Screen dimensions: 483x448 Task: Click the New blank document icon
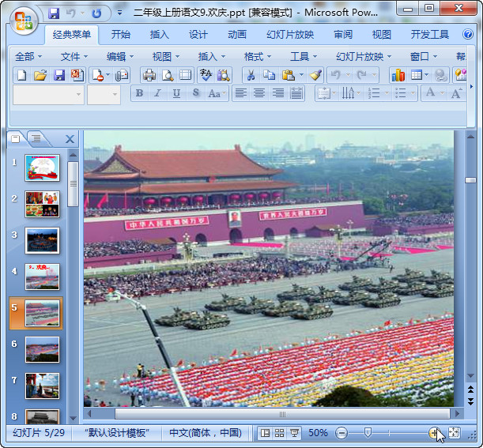pos(22,75)
